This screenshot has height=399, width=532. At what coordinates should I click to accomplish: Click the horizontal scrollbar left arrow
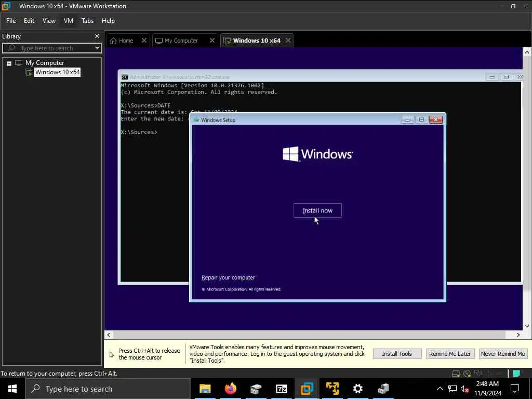click(109, 335)
